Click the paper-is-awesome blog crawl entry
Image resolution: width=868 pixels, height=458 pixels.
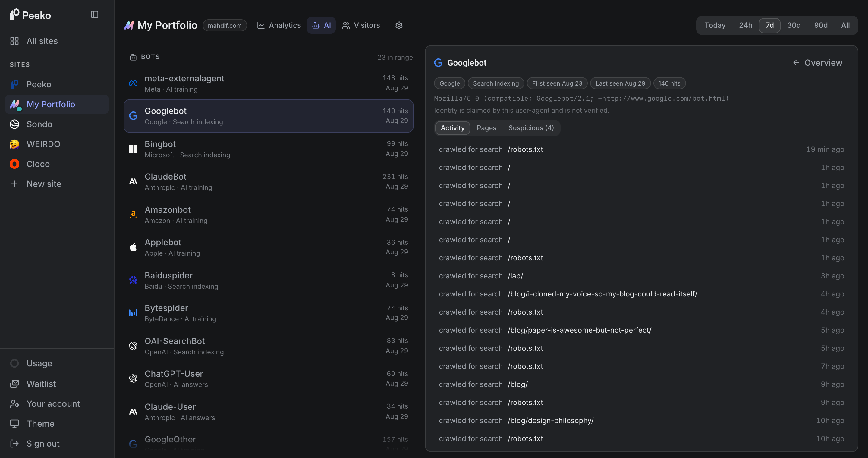pos(641,330)
